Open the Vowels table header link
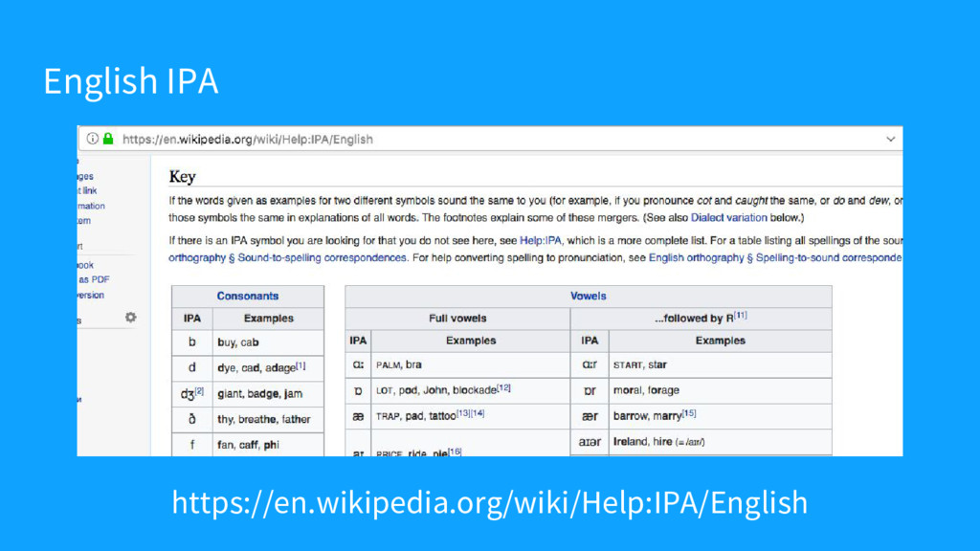Viewport: 980px width, 551px height. (x=588, y=297)
